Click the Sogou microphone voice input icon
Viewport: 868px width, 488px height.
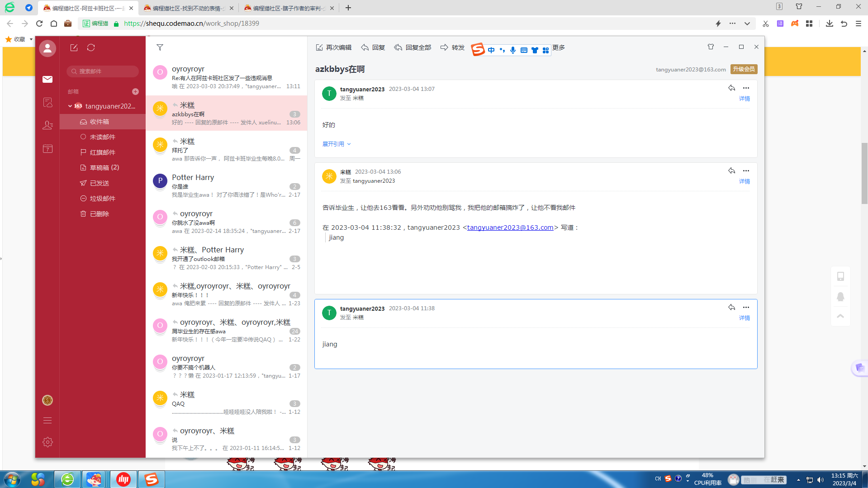pyautogui.click(x=513, y=50)
